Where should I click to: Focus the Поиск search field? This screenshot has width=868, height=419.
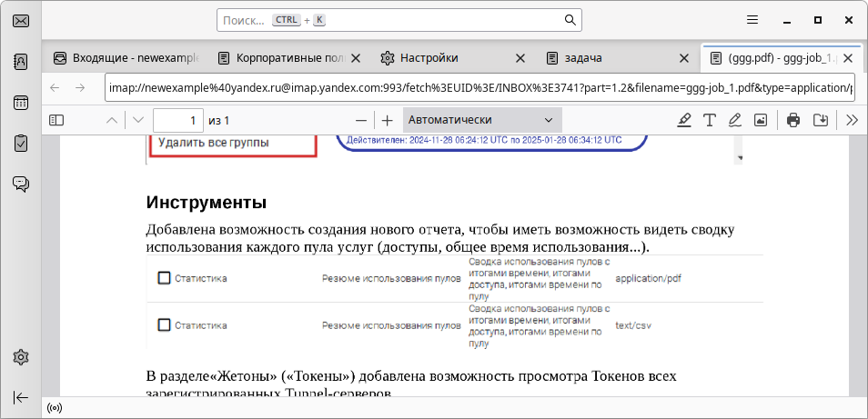(399, 21)
